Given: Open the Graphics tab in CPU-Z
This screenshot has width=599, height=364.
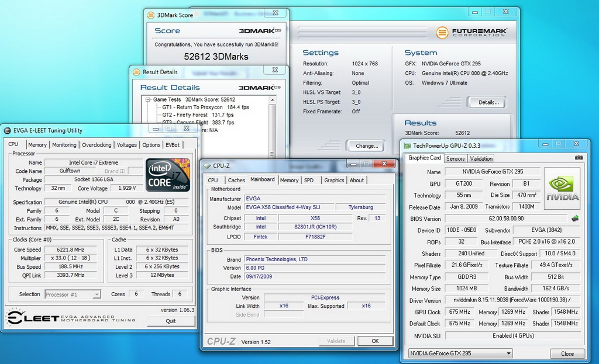Looking at the screenshot, I should tap(334, 180).
